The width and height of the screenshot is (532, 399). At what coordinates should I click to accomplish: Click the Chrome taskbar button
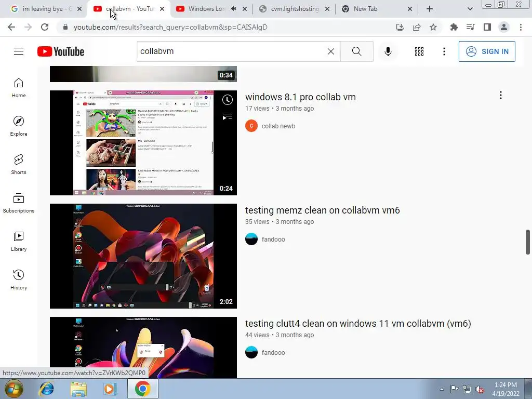[142, 389]
